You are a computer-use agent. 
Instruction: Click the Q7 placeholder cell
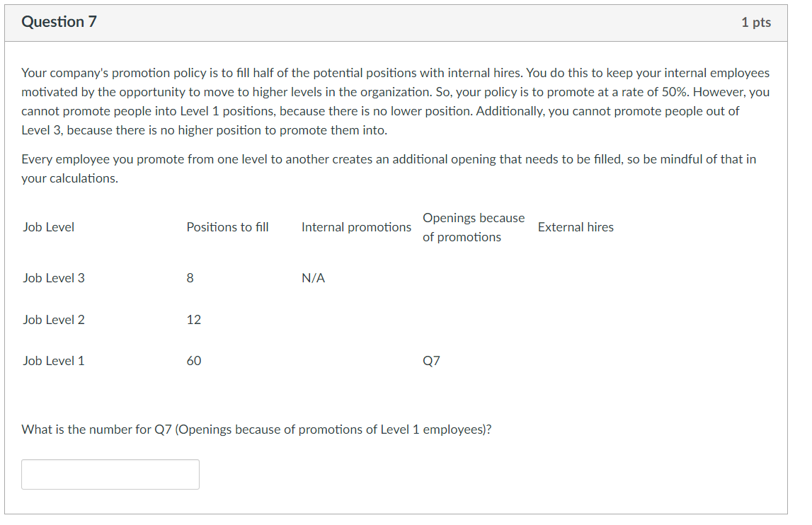click(430, 360)
